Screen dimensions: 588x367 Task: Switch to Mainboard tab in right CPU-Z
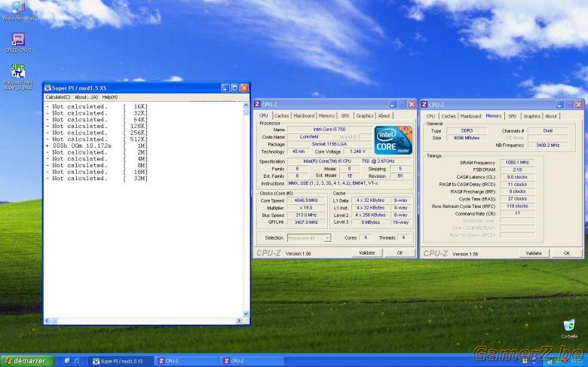pos(470,116)
